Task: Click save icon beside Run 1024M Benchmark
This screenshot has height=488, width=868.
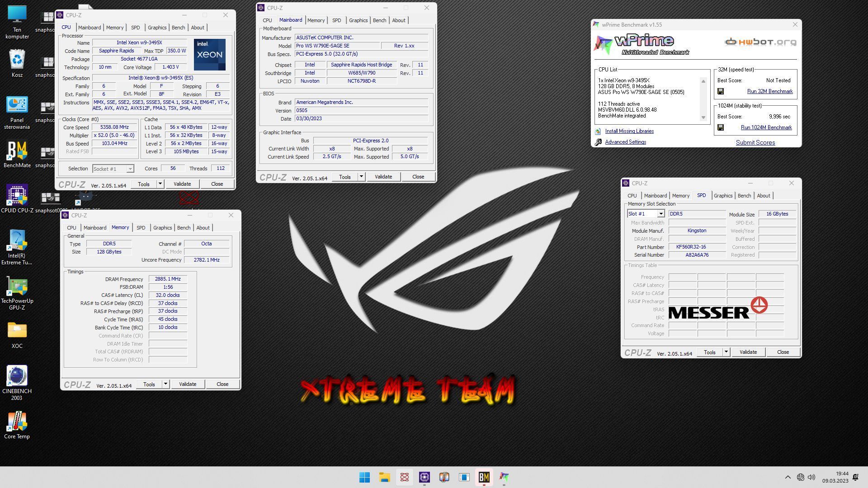Action: [x=721, y=127]
